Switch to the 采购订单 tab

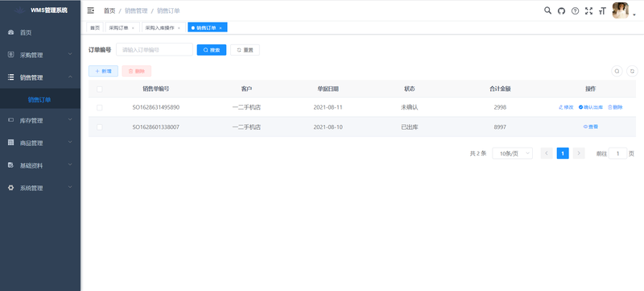[122, 27]
